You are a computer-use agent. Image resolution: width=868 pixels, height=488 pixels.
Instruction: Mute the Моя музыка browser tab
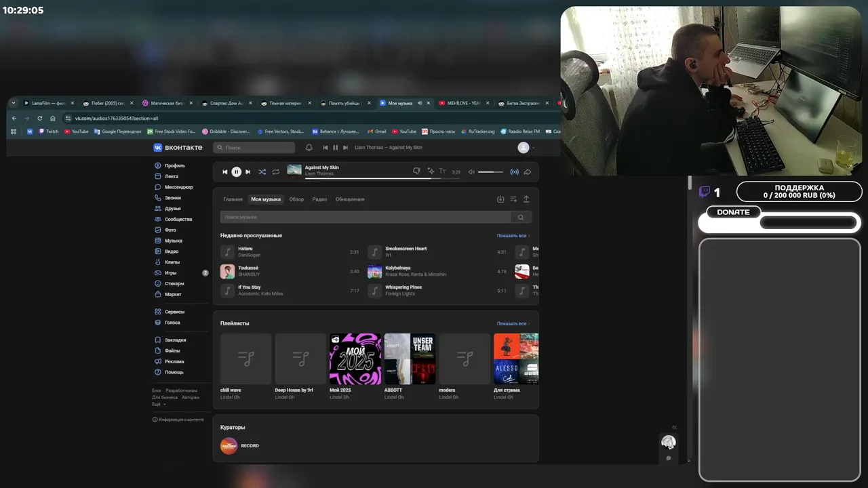[x=420, y=103]
